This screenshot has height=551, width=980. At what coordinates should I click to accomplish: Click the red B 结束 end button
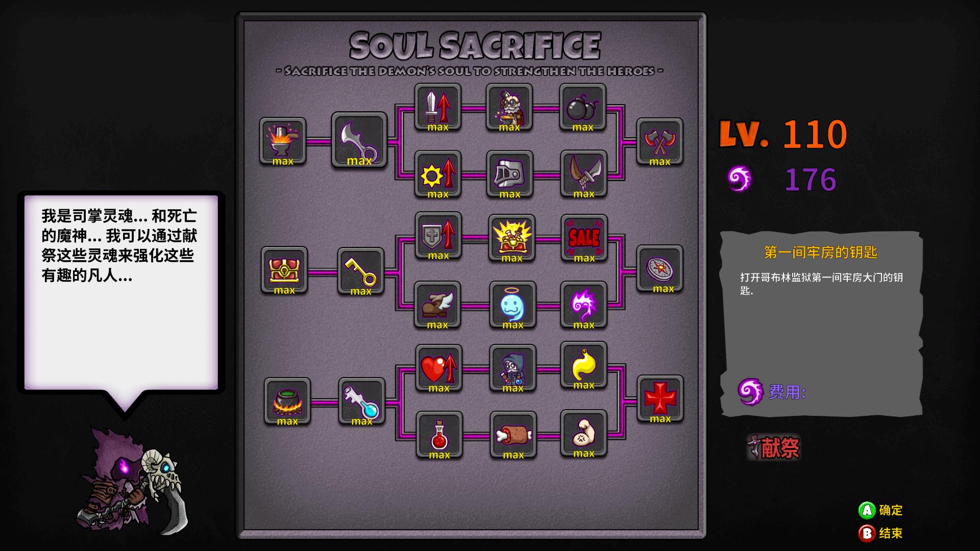[x=880, y=533]
